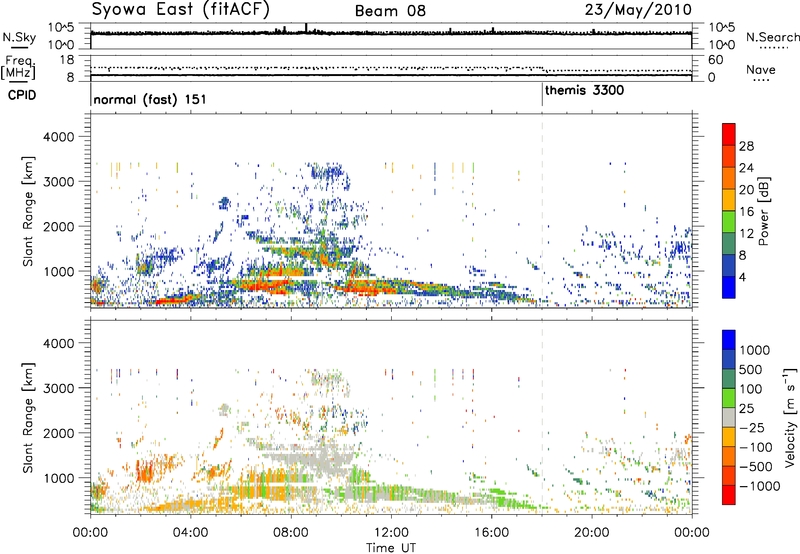Click the power panel 'Slant Range [km]' label
Viewport: 800px width, 554px height.
[28, 211]
